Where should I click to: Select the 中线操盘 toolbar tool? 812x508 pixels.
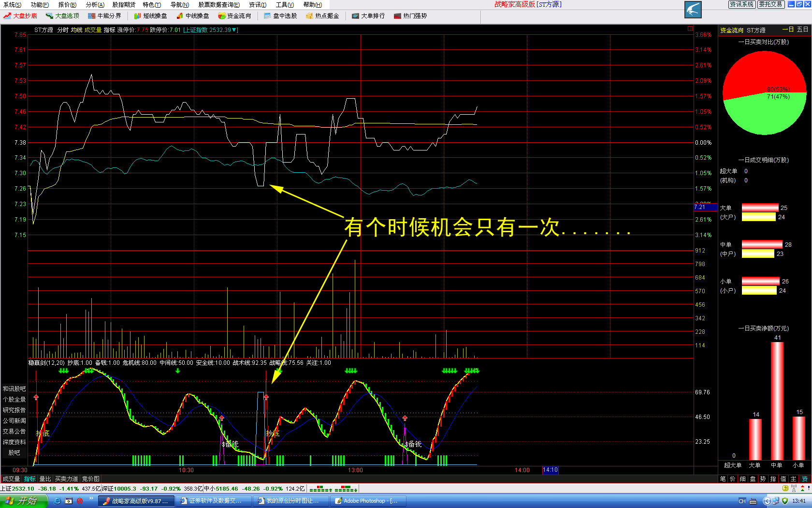193,16
